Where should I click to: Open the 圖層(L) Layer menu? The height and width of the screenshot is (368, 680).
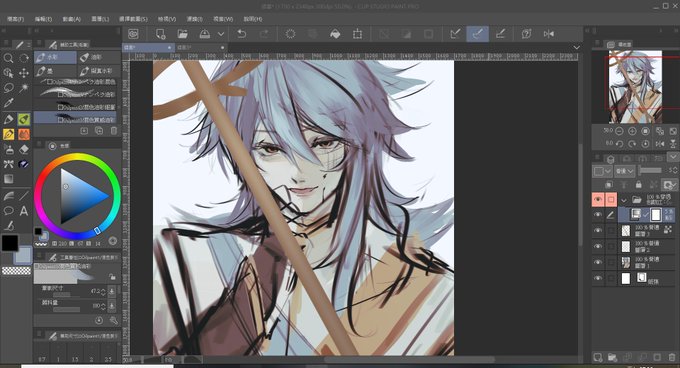[x=100, y=19]
